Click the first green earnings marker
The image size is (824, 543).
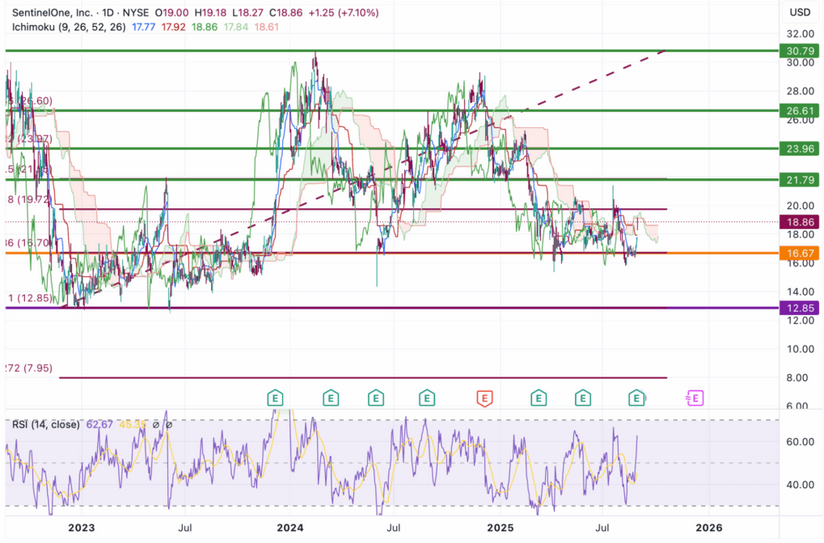[275, 398]
